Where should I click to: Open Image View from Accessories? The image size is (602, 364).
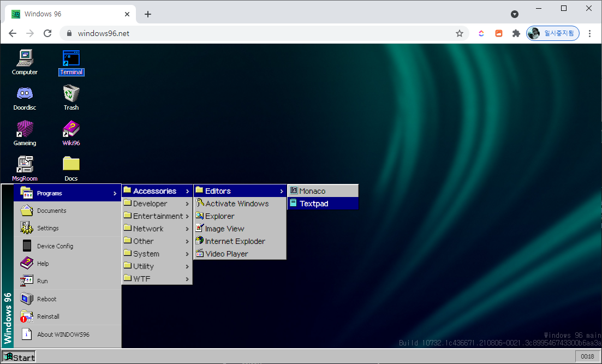click(240, 229)
